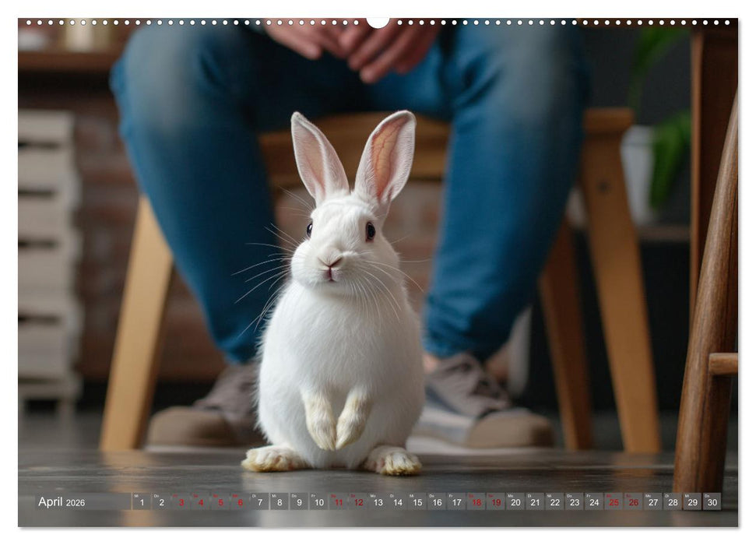Viewport: 756px width, 545px height.
Task: Click the April 2026 month label
Action: (x=61, y=501)
